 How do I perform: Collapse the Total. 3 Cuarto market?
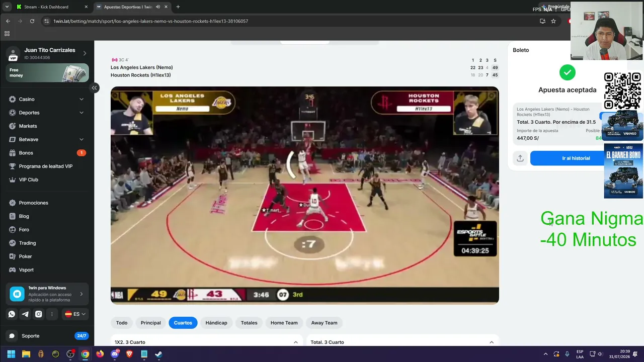492,342
